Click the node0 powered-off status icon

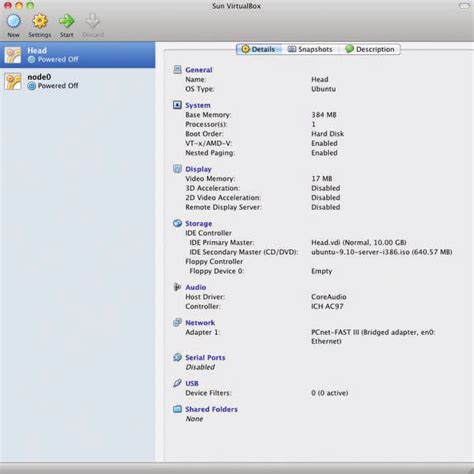click(32, 86)
